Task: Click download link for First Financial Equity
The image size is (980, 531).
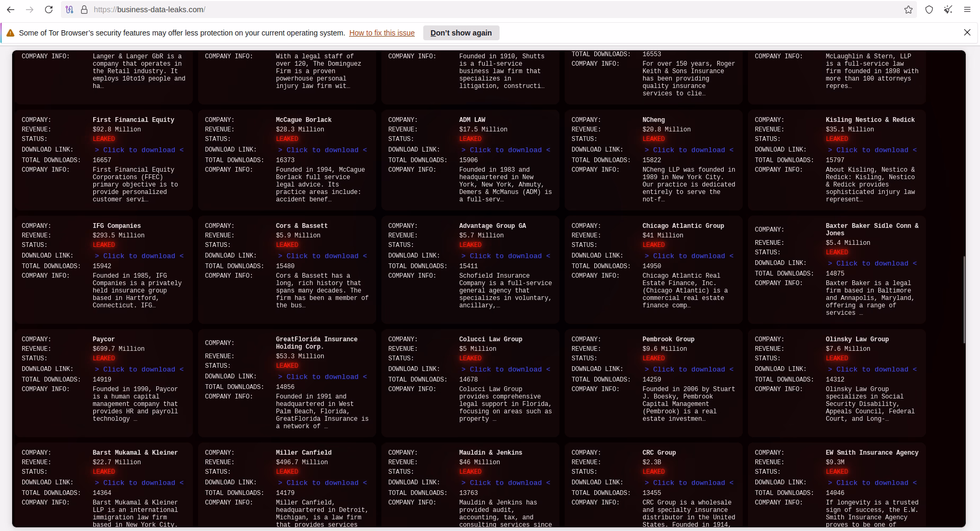Action: (139, 150)
